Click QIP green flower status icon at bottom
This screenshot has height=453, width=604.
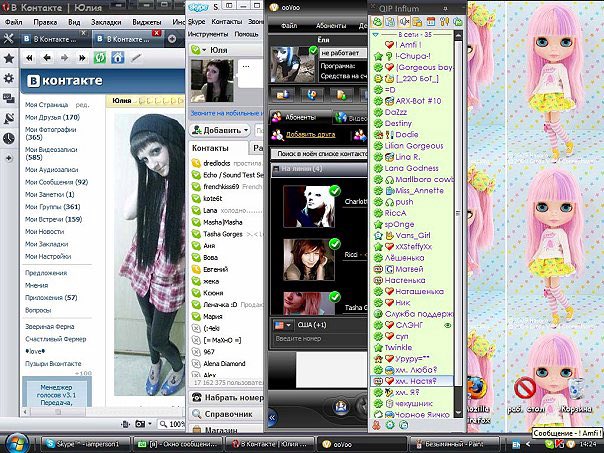click(390, 425)
